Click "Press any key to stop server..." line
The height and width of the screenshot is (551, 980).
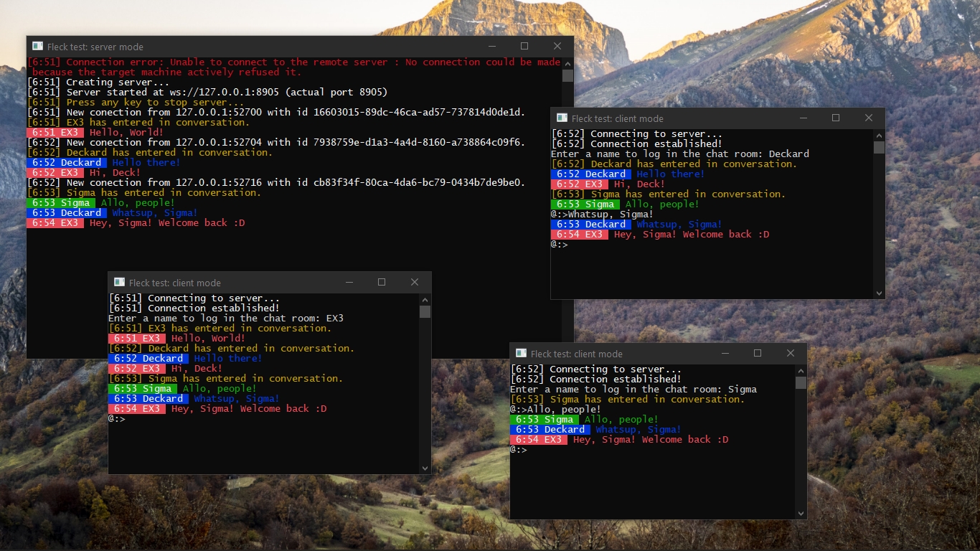[x=136, y=103]
